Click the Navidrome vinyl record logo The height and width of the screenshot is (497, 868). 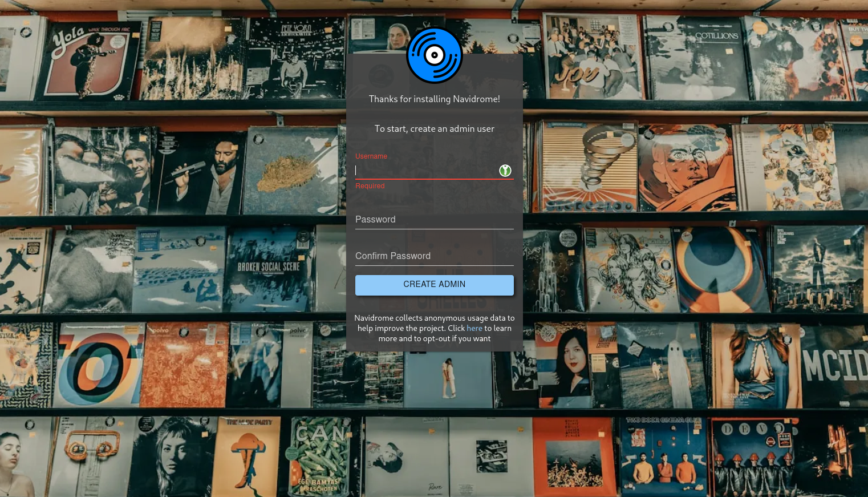coord(435,55)
